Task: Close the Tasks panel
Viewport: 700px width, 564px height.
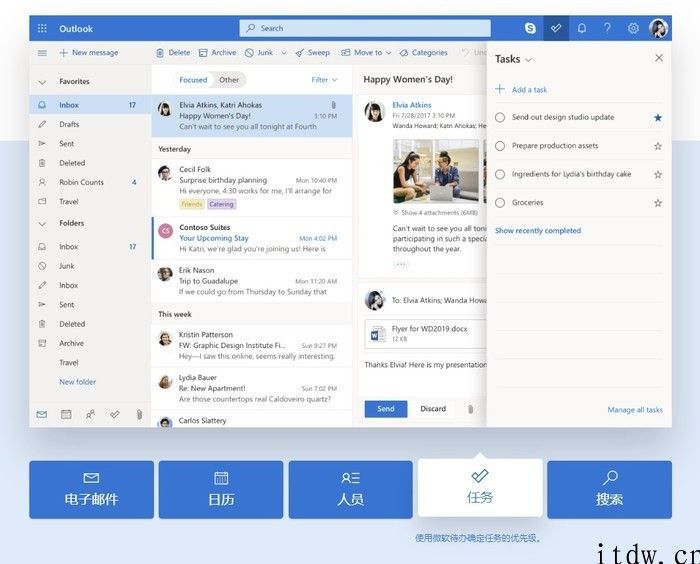Action: pos(659,58)
